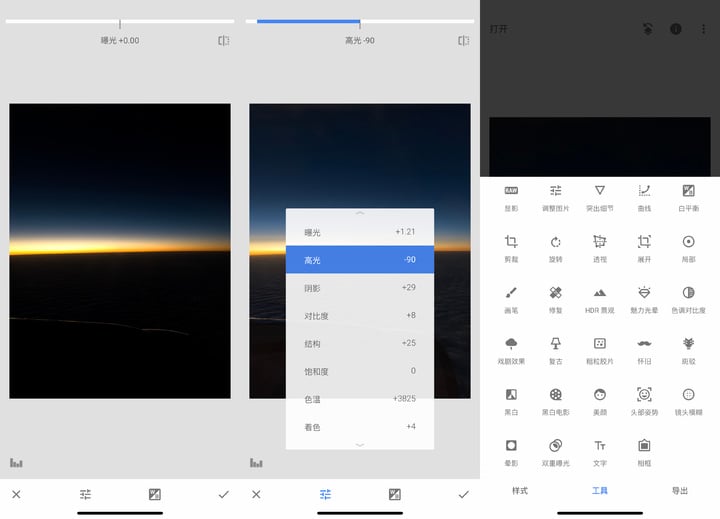The height and width of the screenshot is (519, 720).
Task: Open the 镜头模糊 lens blur tool
Action: click(x=688, y=400)
